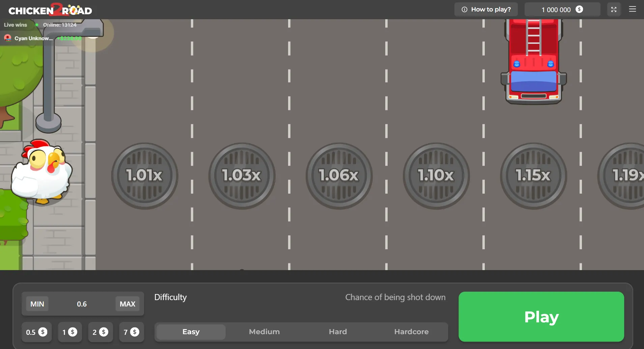Select the 0.5 quick bet chip
The height and width of the screenshot is (349, 644).
tap(36, 332)
